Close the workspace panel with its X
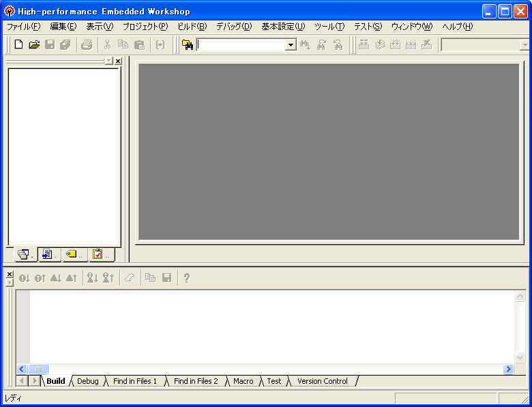The height and width of the screenshot is (407, 532). pos(118,61)
